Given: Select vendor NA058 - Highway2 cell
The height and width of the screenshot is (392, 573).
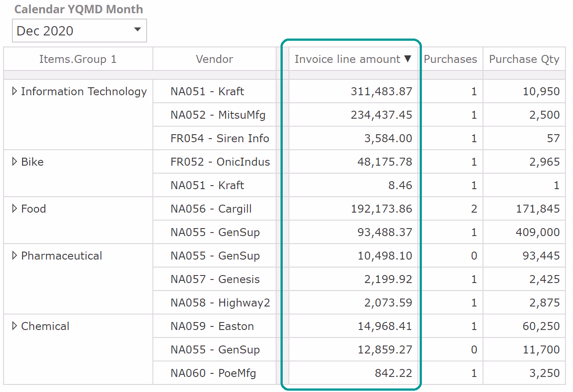Looking at the screenshot, I should (220, 303).
